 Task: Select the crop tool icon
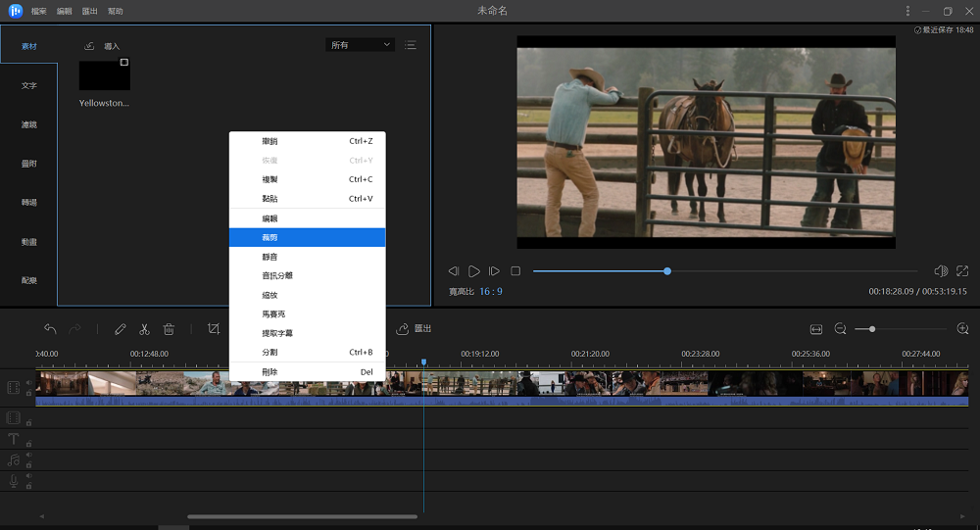coord(213,329)
